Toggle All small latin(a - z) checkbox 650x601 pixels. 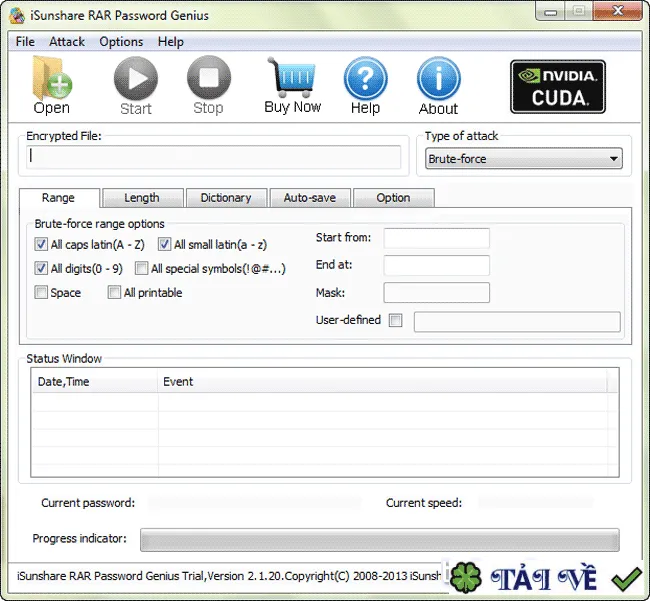[164, 244]
